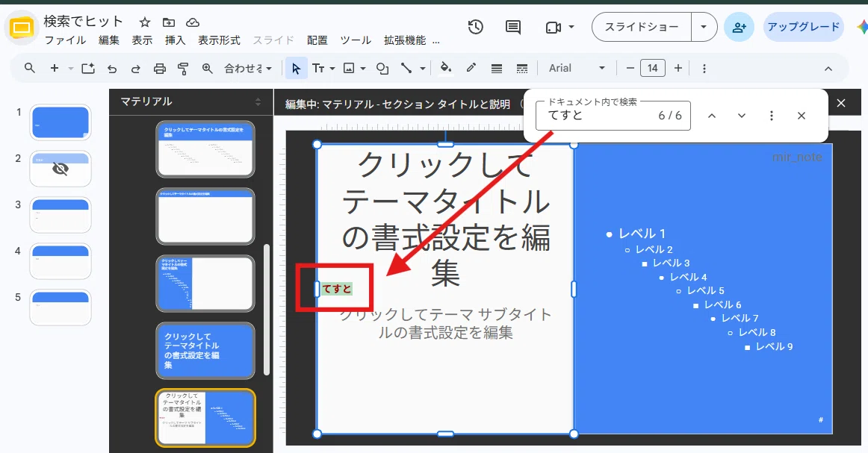
Task: Close the theme editor panel
Action: point(841,103)
